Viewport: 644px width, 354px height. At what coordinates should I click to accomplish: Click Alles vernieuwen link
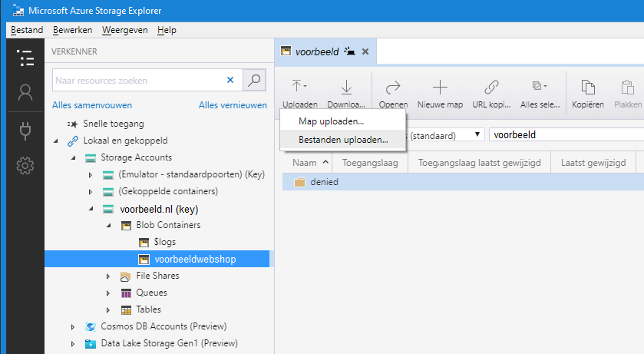[x=233, y=105]
